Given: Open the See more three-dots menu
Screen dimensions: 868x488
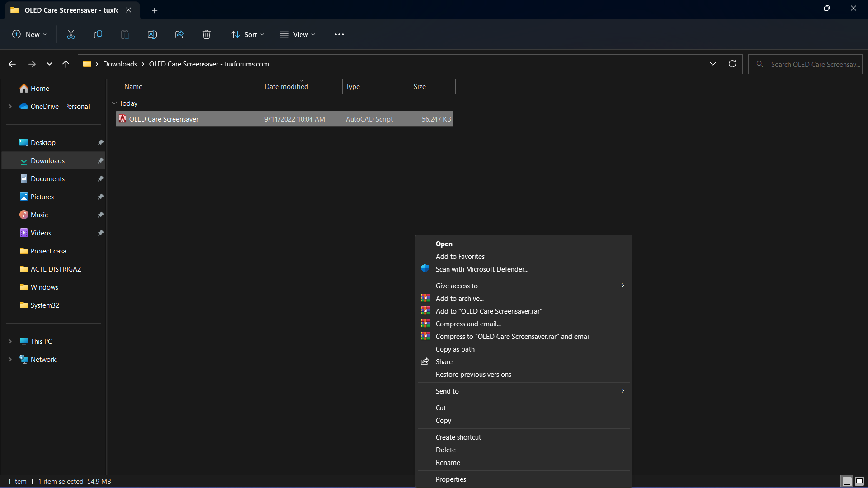Looking at the screenshot, I should [x=339, y=34].
